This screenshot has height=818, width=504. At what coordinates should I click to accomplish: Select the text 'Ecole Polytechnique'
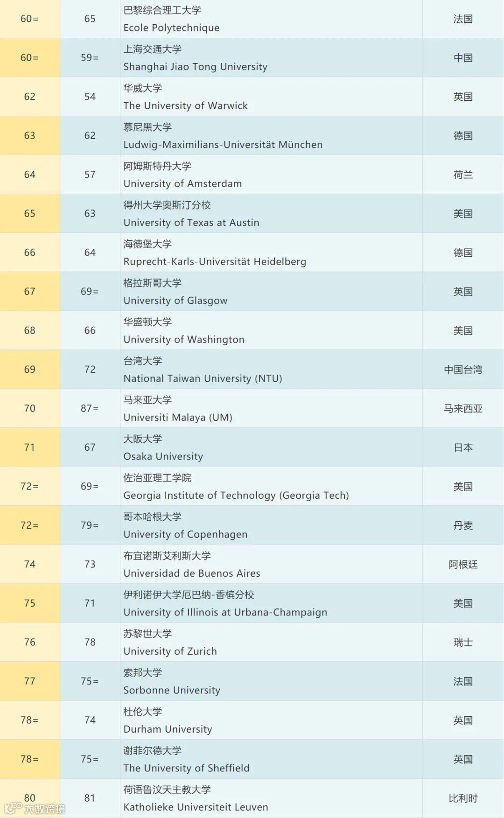171,28
